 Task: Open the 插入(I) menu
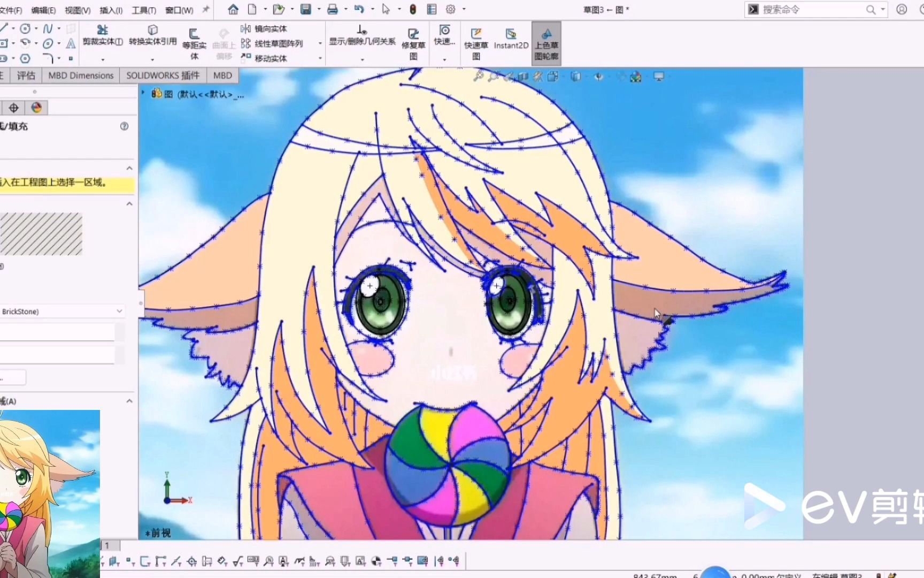[x=111, y=10]
